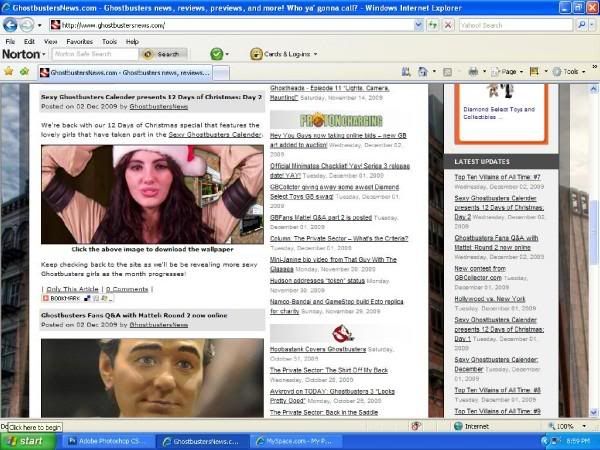Click the Norton green checkmark status icon
Viewport: 600px width, 450px height.
point(217,54)
